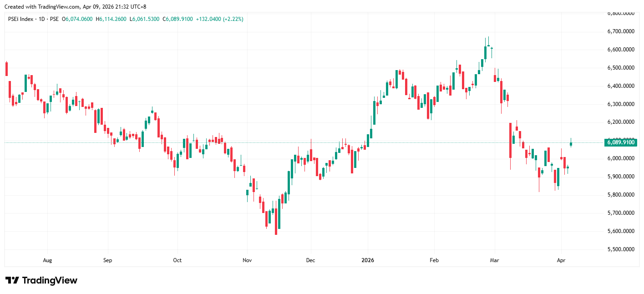Click the TradingView logo icon

(x=12, y=280)
